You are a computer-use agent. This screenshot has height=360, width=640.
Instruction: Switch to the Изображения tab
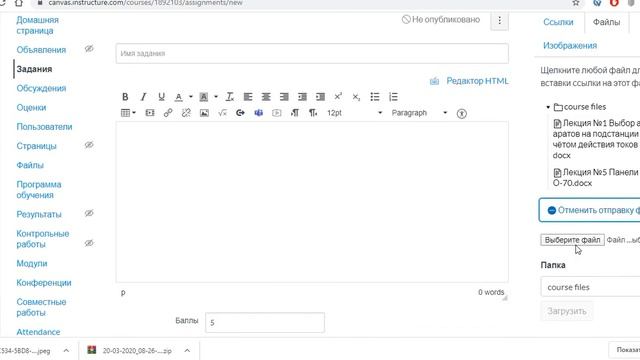point(570,45)
